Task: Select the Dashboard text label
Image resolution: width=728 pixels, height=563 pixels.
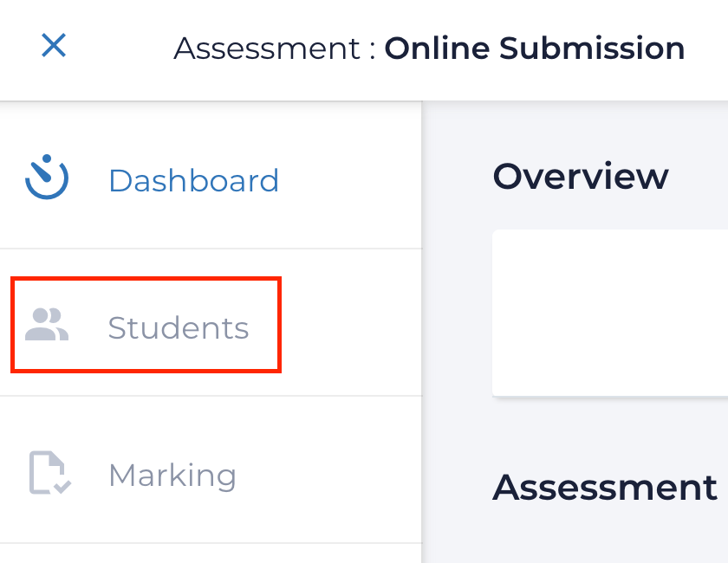Action: coord(193,181)
